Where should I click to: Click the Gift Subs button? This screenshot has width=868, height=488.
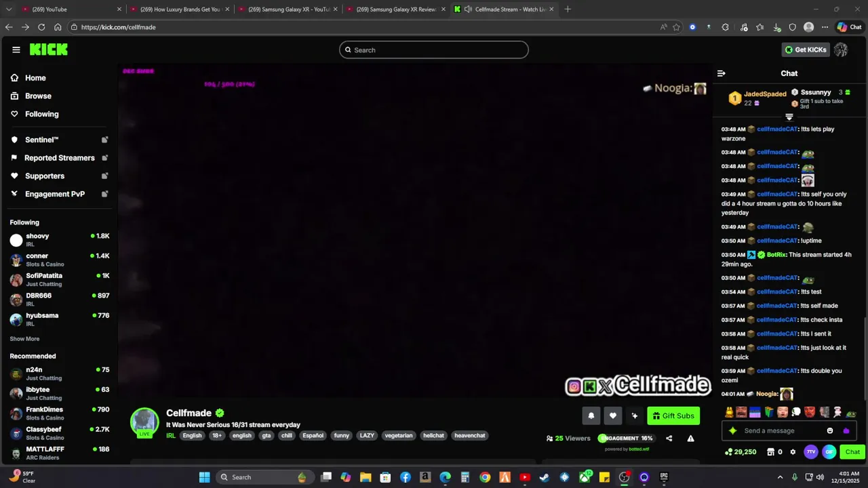pos(673,415)
